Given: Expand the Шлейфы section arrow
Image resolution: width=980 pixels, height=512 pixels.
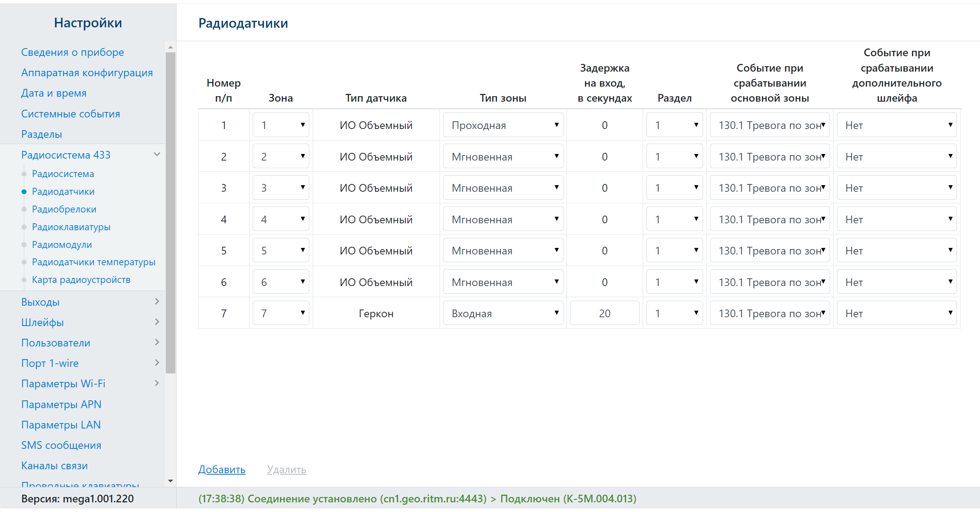Looking at the screenshot, I should 157,322.
